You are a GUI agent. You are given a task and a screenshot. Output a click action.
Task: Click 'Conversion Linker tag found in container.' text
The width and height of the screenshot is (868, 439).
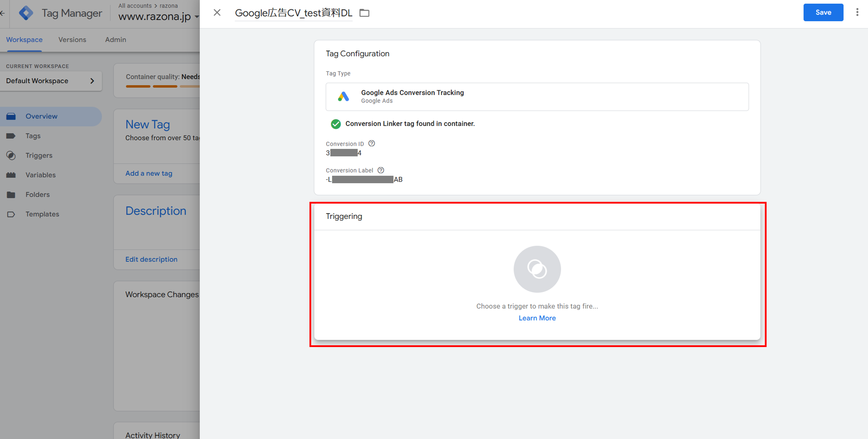click(x=410, y=124)
